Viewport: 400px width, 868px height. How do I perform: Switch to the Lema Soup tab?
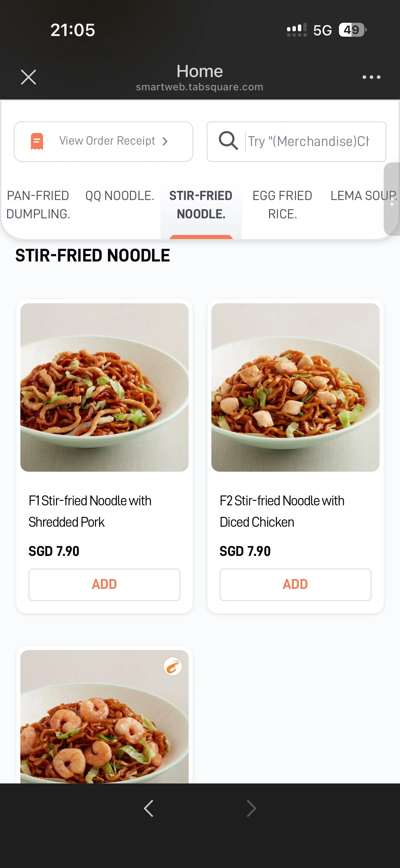pos(363,196)
